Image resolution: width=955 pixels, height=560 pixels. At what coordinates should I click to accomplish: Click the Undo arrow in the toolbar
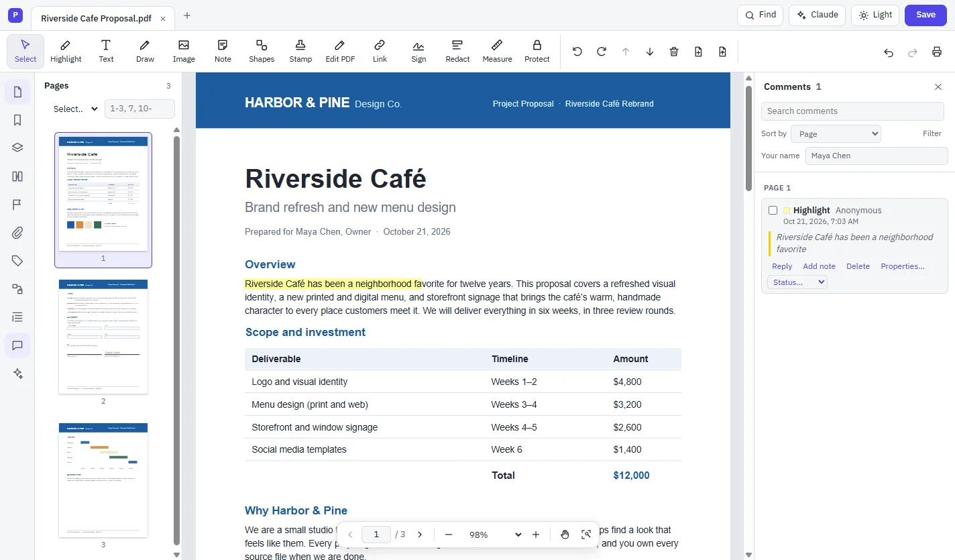tap(889, 52)
